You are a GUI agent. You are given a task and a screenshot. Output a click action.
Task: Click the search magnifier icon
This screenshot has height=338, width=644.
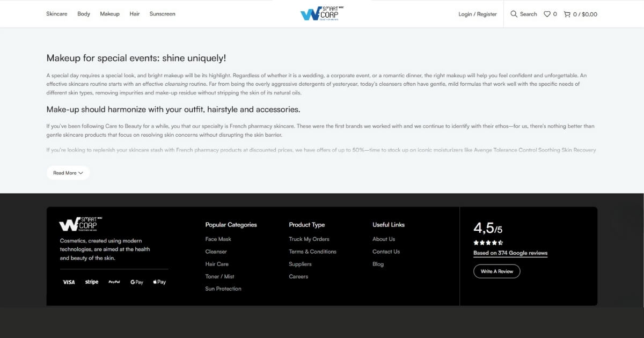[x=514, y=14]
